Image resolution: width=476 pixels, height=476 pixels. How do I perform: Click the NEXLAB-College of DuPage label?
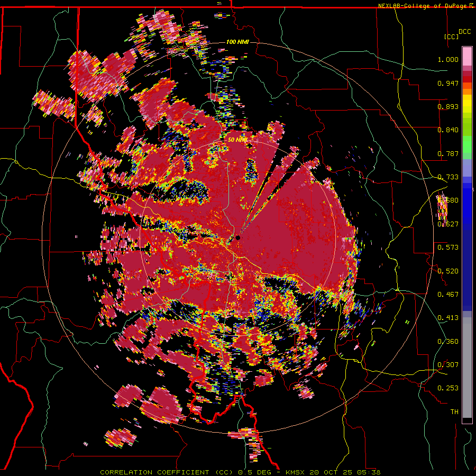[x=424, y=6]
